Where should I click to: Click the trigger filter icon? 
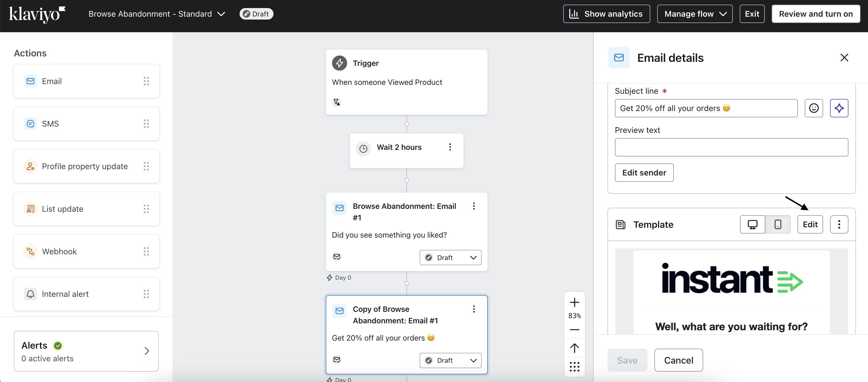(337, 102)
